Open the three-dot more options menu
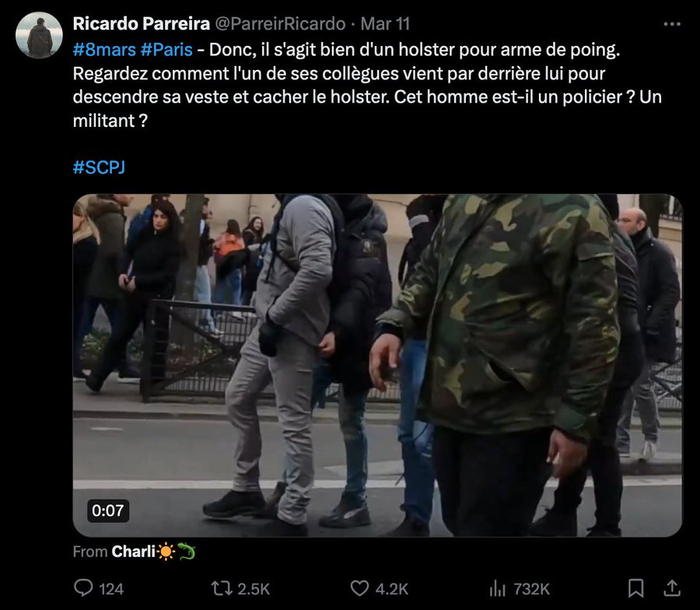This screenshot has height=610, width=700. point(672,24)
